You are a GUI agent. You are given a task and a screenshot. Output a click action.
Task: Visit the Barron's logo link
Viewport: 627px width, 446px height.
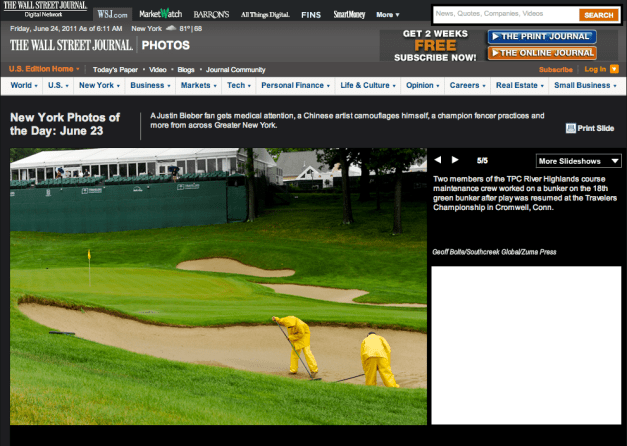coord(207,14)
